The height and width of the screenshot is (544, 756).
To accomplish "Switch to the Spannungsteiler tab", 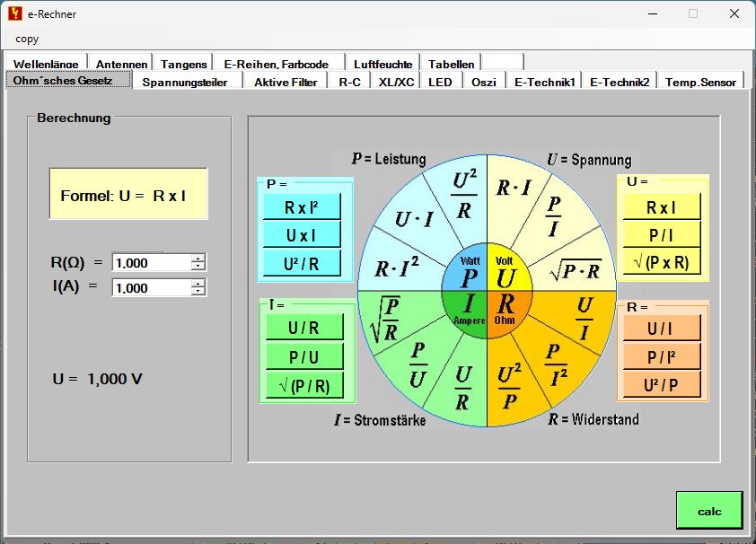I will 185,82.
